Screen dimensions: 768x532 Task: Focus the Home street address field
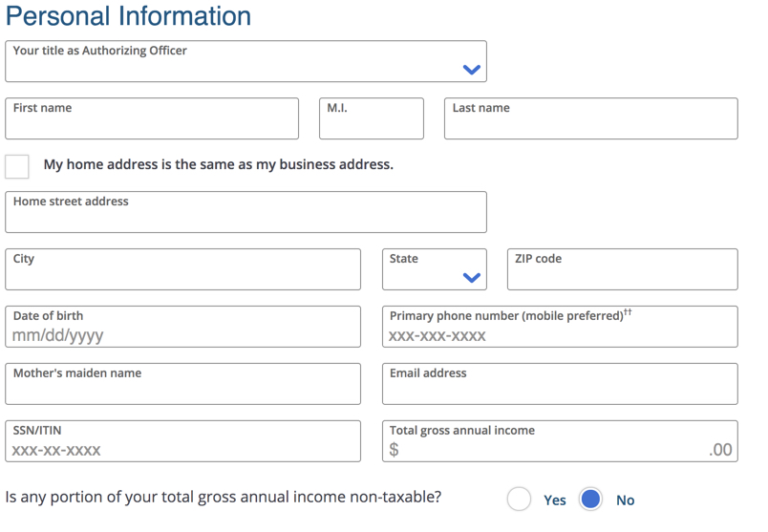pyautogui.click(x=245, y=212)
